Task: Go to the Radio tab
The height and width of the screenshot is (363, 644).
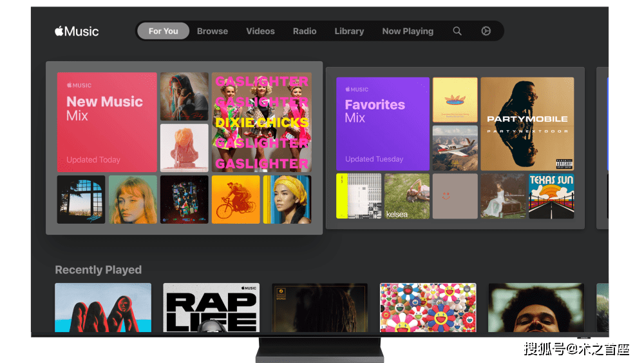Action: pyautogui.click(x=305, y=31)
